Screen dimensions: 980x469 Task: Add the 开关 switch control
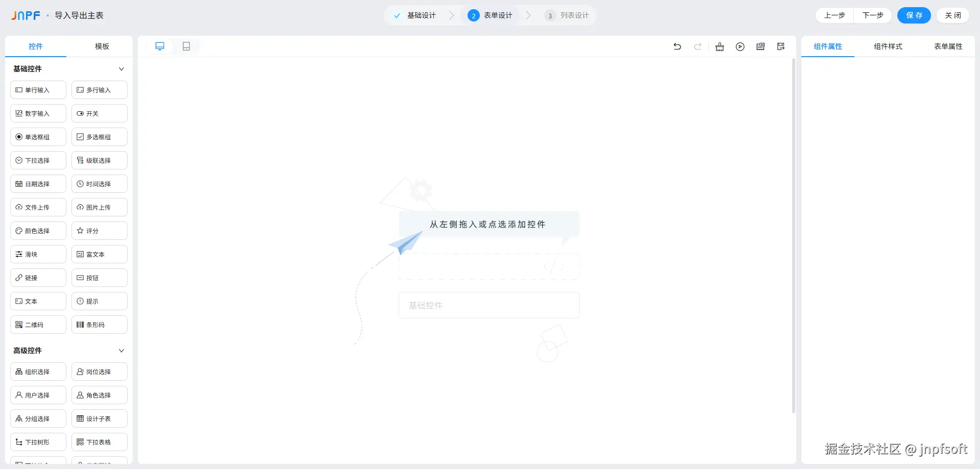pyautogui.click(x=100, y=113)
